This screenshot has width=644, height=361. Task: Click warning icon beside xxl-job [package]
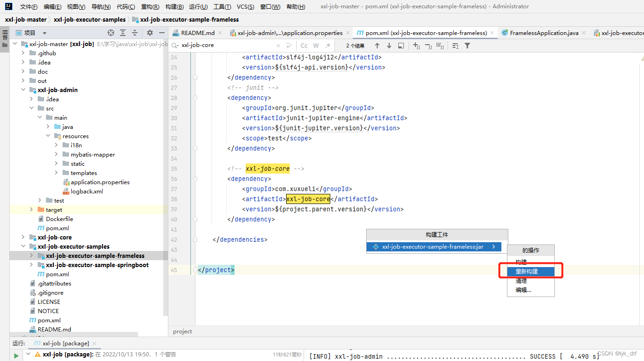[x=38, y=354]
